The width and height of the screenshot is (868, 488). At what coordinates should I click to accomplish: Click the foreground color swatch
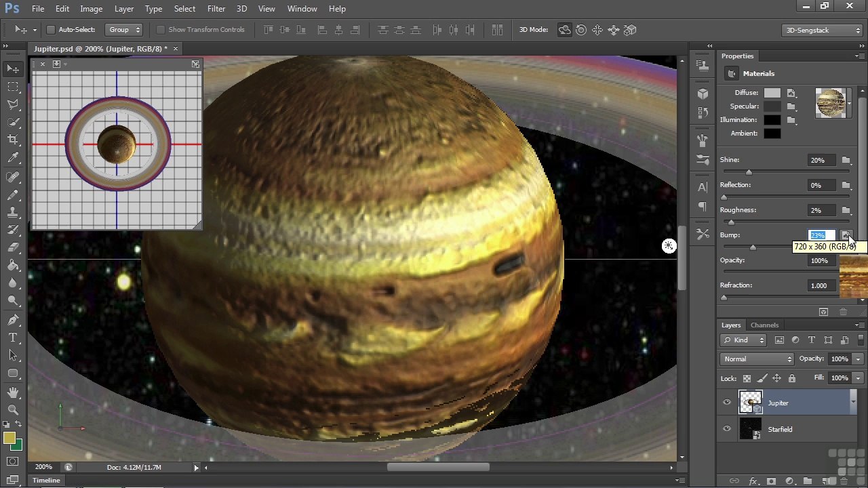(x=9, y=439)
